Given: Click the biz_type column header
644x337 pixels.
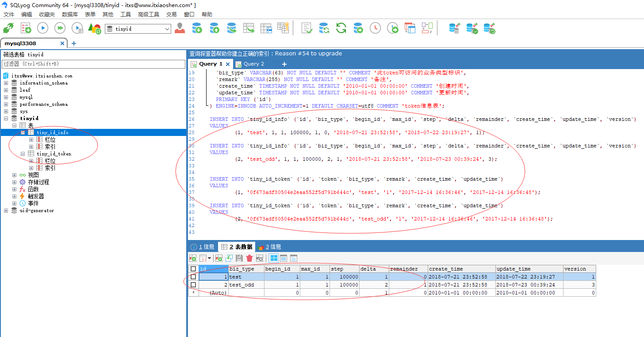Looking at the screenshot, I should (x=246, y=269).
